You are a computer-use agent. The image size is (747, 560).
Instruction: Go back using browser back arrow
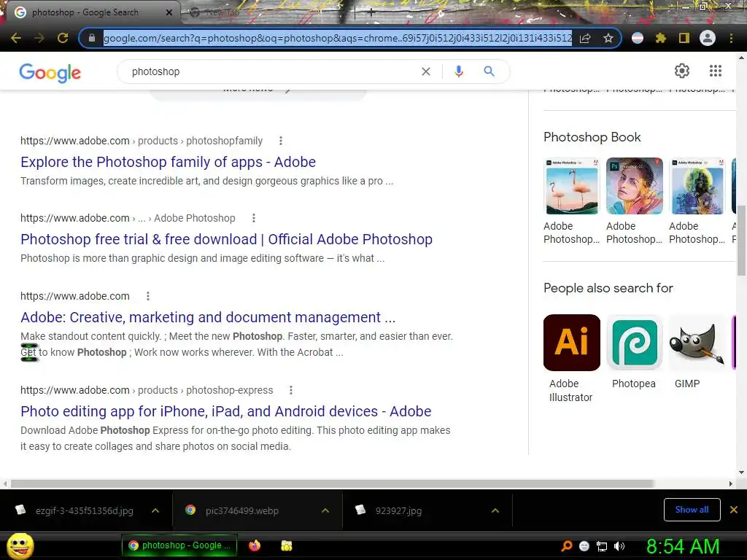click(16, 38)
